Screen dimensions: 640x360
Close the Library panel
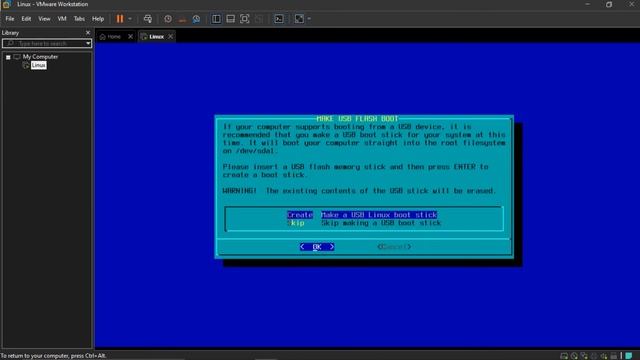coord(88,33)
